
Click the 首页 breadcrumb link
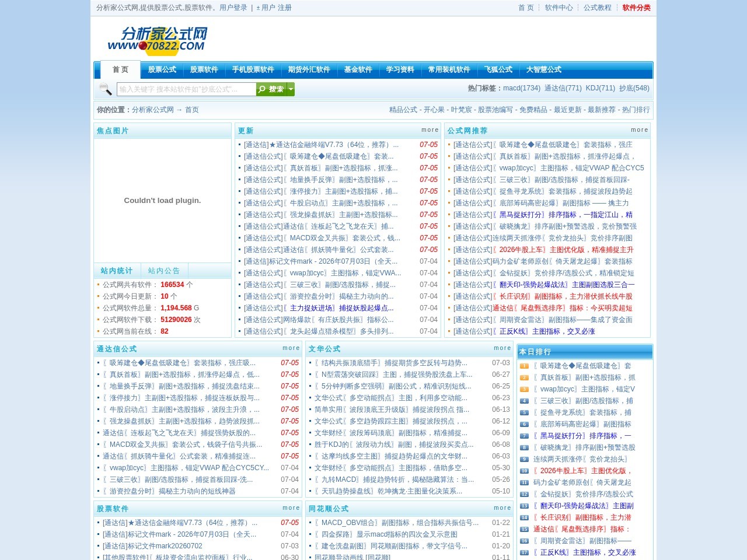(192, 110)
